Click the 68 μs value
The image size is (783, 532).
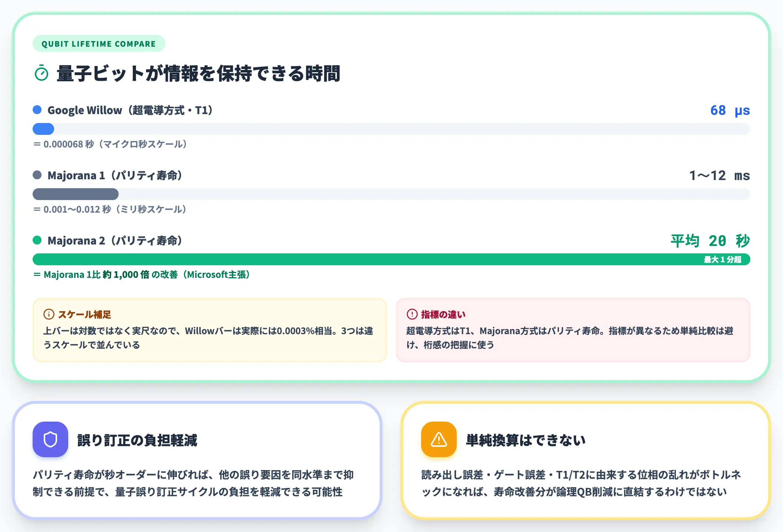730,110
